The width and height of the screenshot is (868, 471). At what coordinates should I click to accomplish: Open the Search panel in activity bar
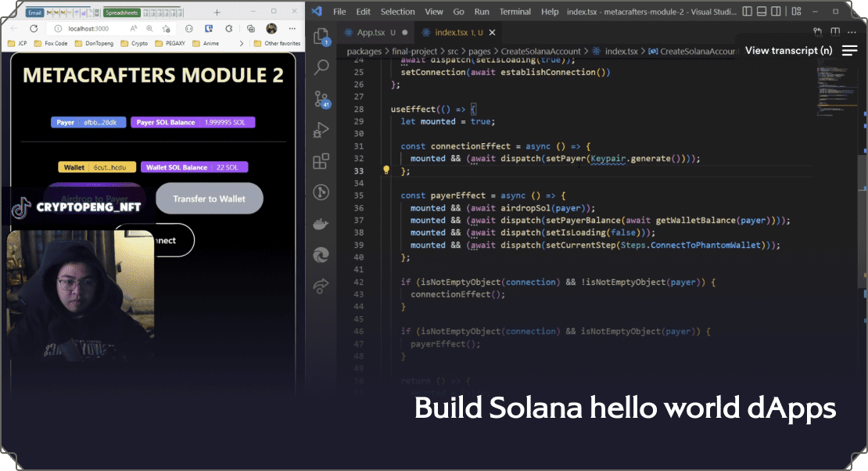point(321,67)
